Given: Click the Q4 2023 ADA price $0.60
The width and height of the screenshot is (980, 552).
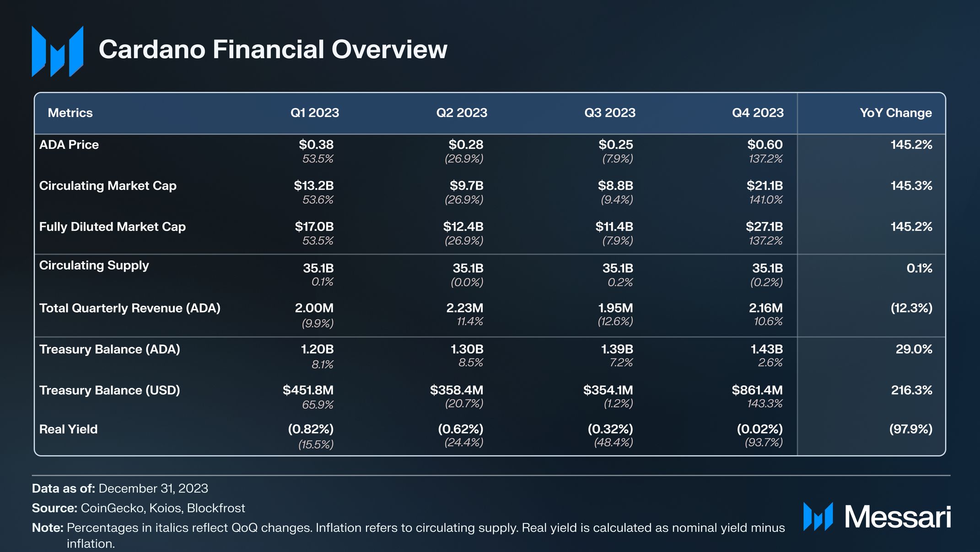Looking at the screenshot, I should tap(765, 145).
